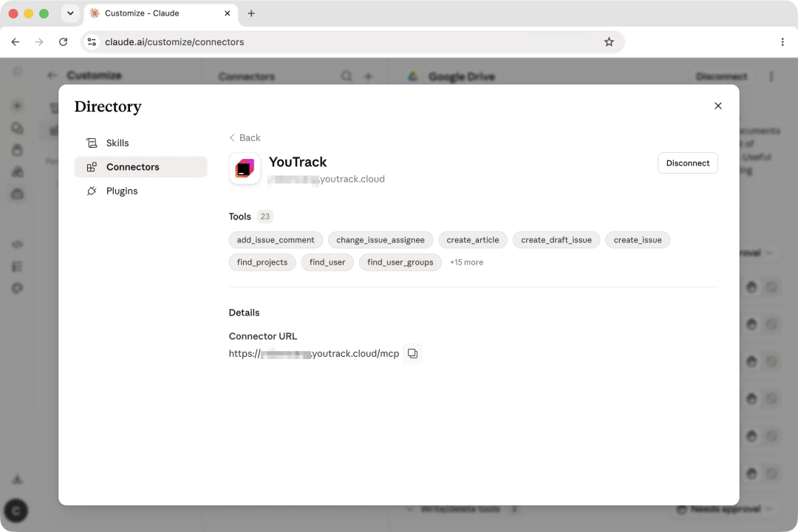Open the Plugins section in Directory
The width and height of the screenshot is (798, 532).
pos(141,191)
